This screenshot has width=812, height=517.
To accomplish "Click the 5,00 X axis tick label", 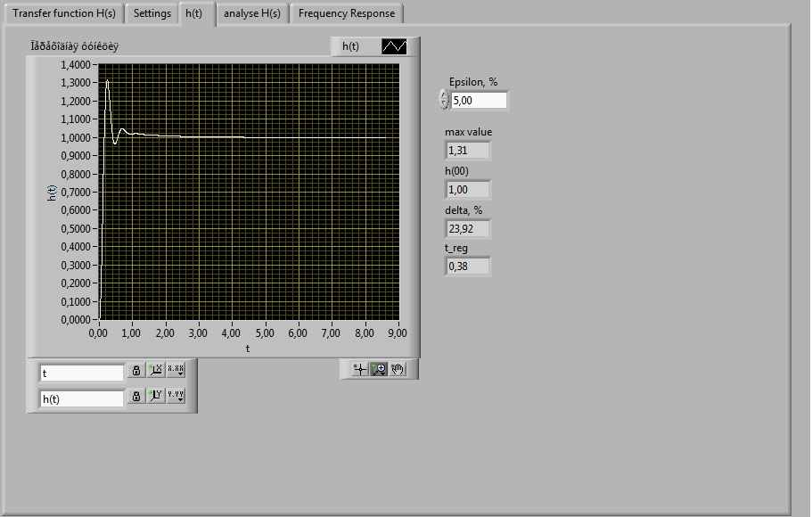I will [x=265, y=333].
